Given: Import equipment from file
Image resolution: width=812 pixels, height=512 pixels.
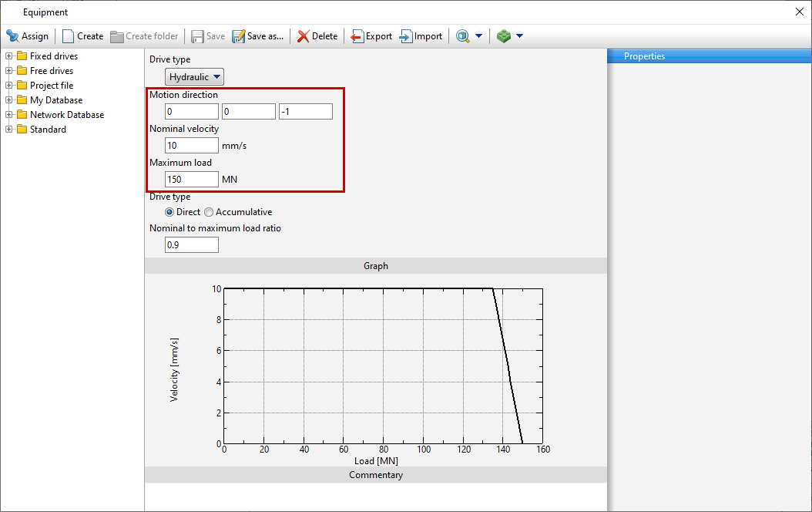Looking at the screenshot, I should point(421,36).
